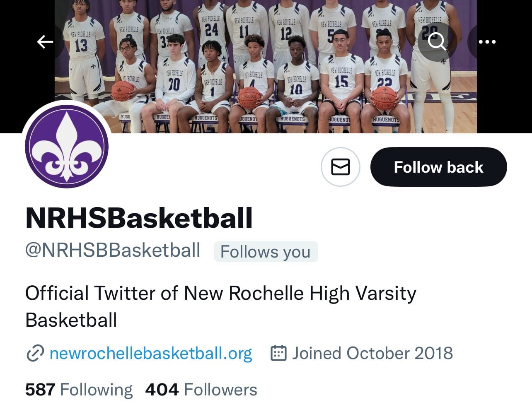This screenshot has height=412, width=532.
Task: Open the three-dot more options menu
Action: [487, 42]
